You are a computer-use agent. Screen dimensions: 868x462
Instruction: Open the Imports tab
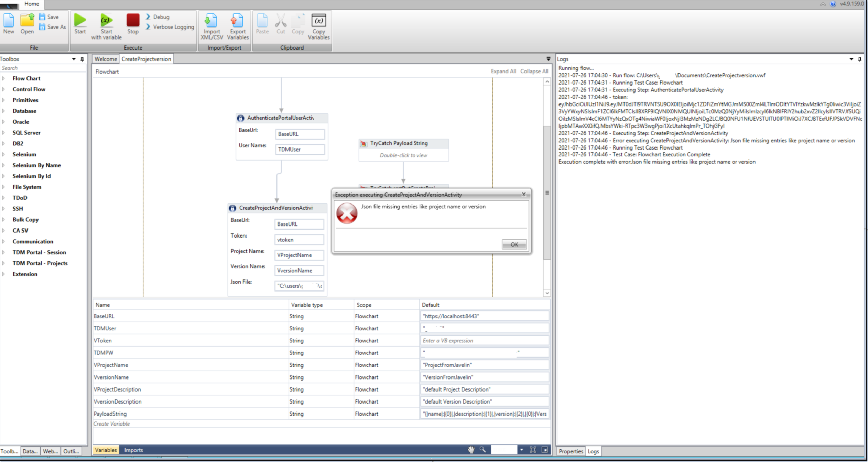coord(133,450)
